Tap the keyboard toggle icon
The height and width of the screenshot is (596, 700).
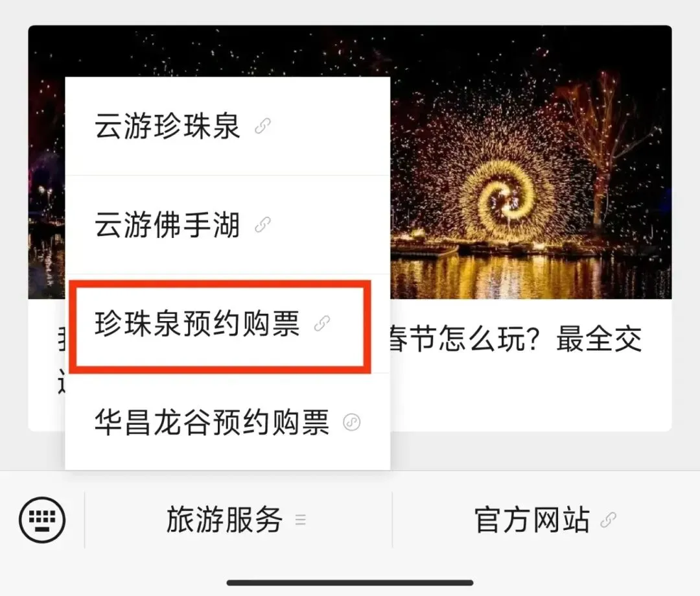[x=42, y=519]
